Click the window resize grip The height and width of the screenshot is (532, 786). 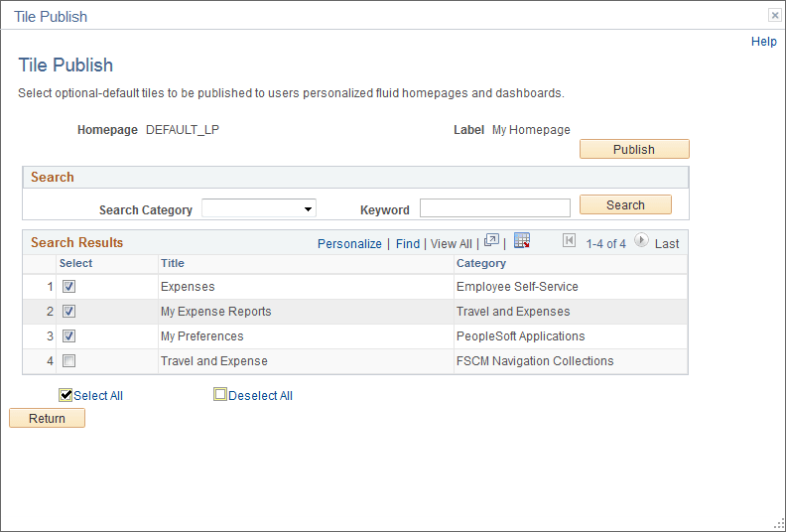[777, 523]
